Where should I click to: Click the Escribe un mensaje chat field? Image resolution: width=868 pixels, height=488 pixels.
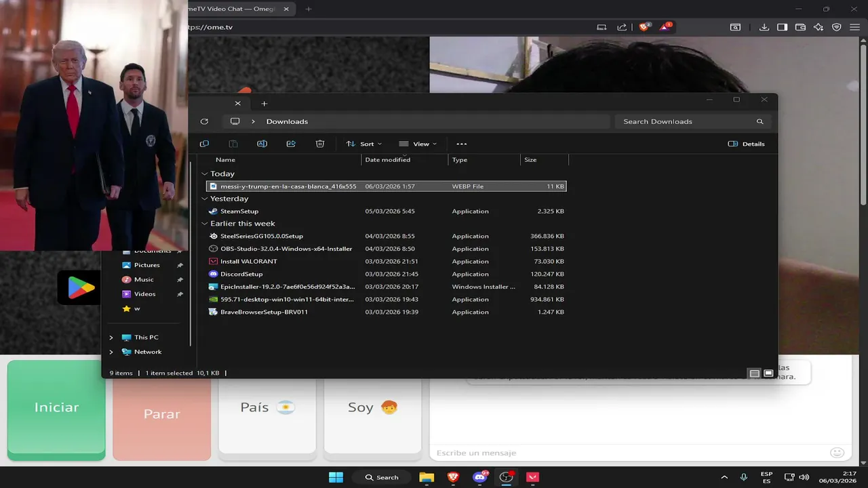[x=629, y=452]
